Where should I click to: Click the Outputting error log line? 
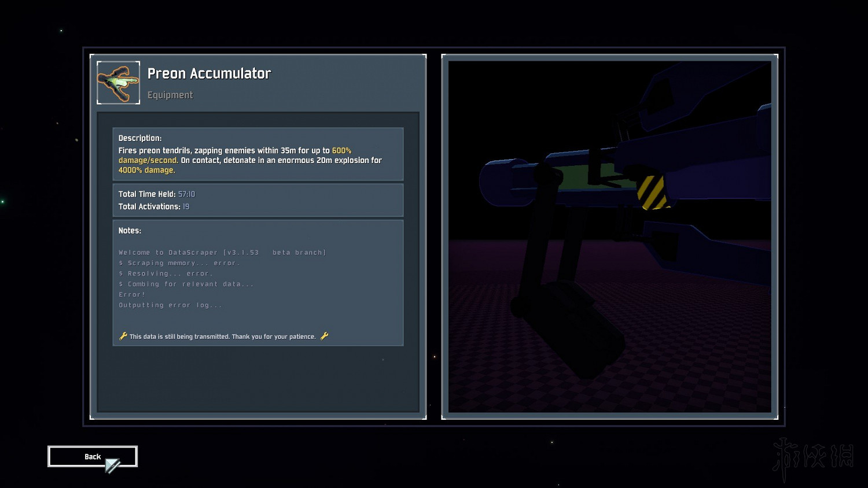coord(170,305)
